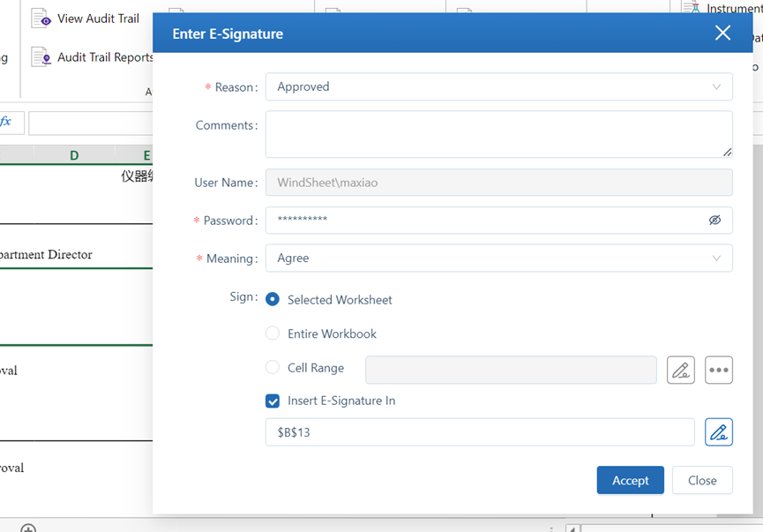Uncheck the Insert E-Signature In checkbox
763x532 pixels.
[273, 401]
